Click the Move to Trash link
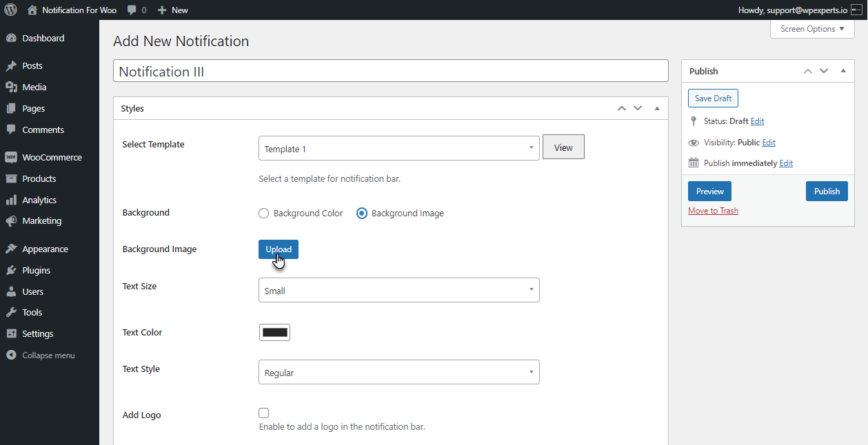 point(713,211)
